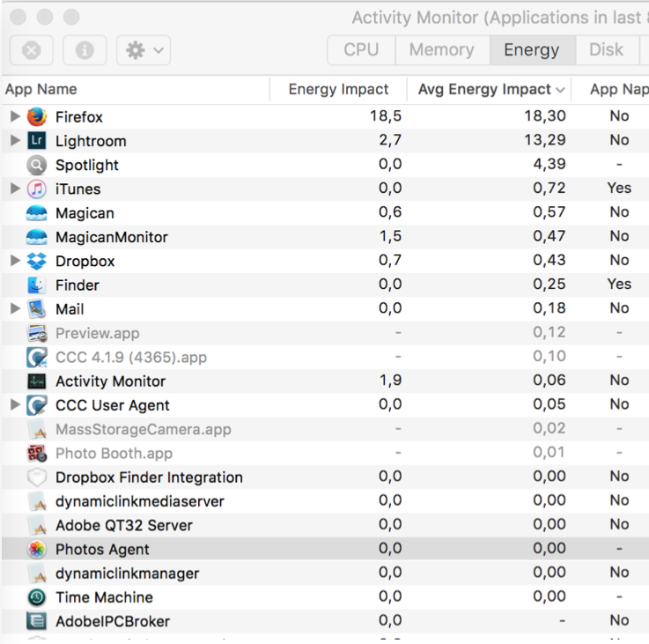Expand the Dropbox disclosure triangle
The width and height of the screenshot is (649, 644).
[x=15, y=261]
